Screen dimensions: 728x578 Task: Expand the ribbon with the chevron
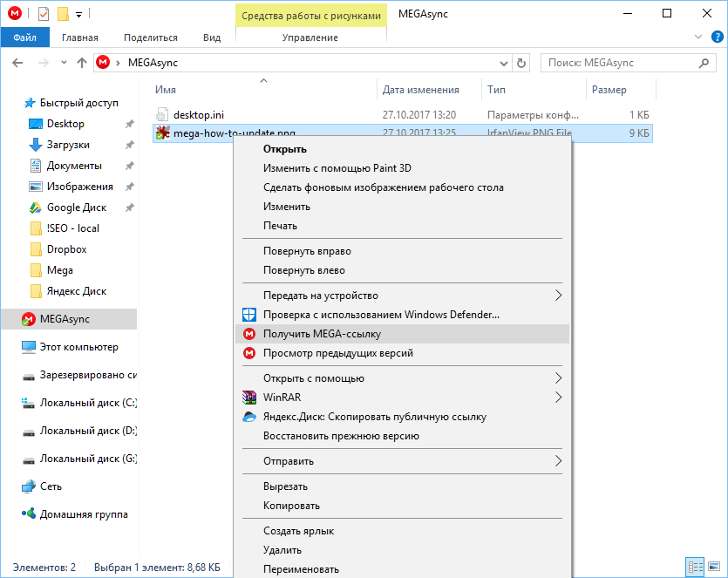click(697, 37)
